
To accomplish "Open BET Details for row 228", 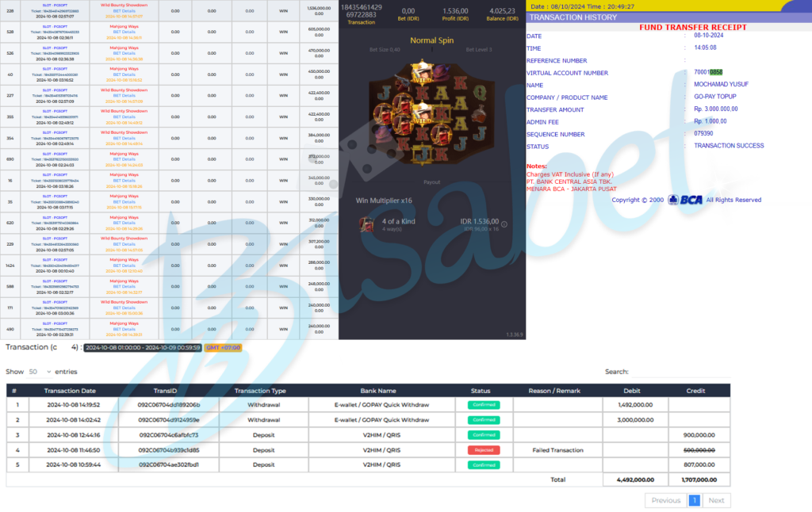I will 124,11.
